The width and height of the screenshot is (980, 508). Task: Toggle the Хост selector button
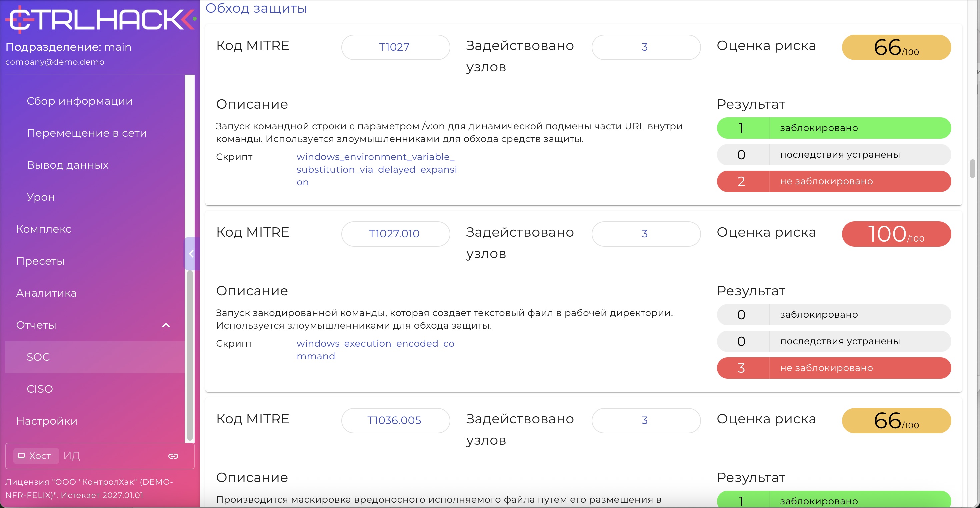(x=36, y=456)
